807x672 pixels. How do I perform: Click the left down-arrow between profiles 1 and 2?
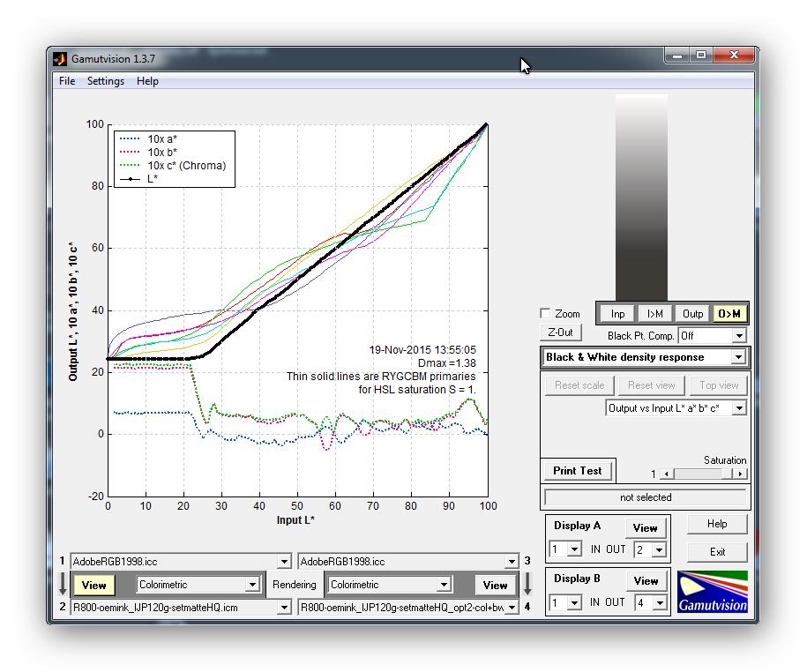click(62, 584)
